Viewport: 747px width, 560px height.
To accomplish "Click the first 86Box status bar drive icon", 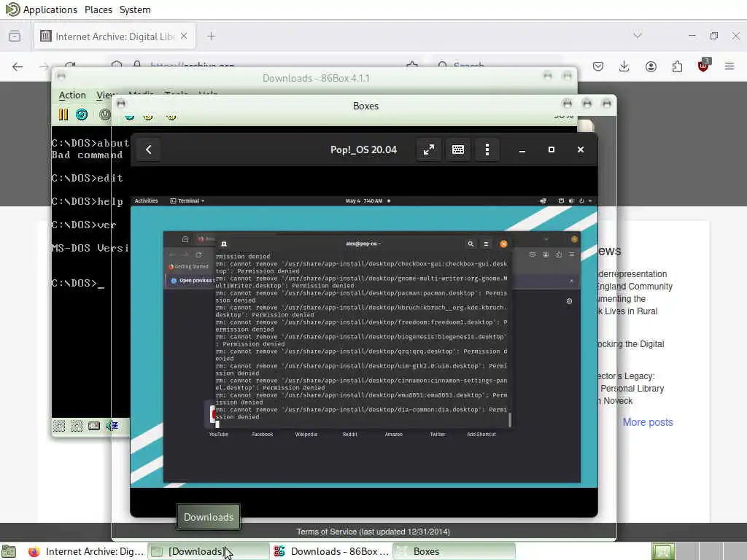I will [59, 426].
